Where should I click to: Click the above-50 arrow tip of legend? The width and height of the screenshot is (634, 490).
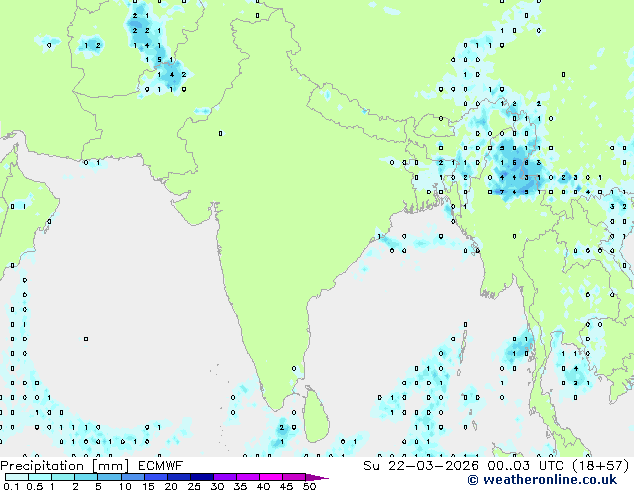317,477
